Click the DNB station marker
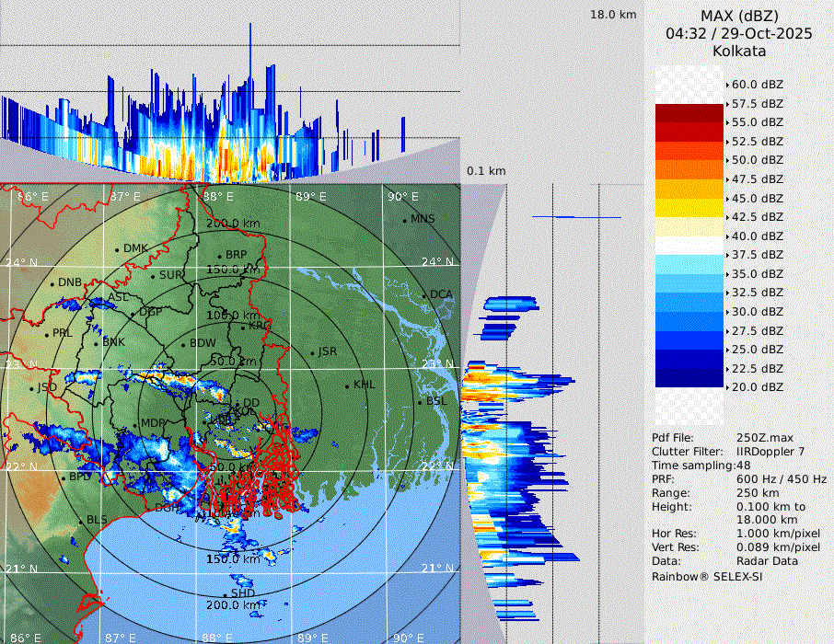The height and width of the screenshot is (644, 834). point(52,283)
